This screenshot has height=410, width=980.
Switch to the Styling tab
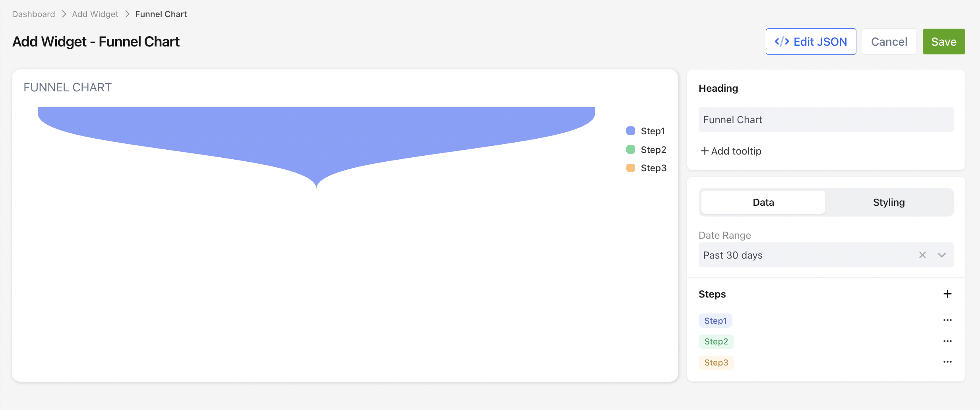point(889,202)
